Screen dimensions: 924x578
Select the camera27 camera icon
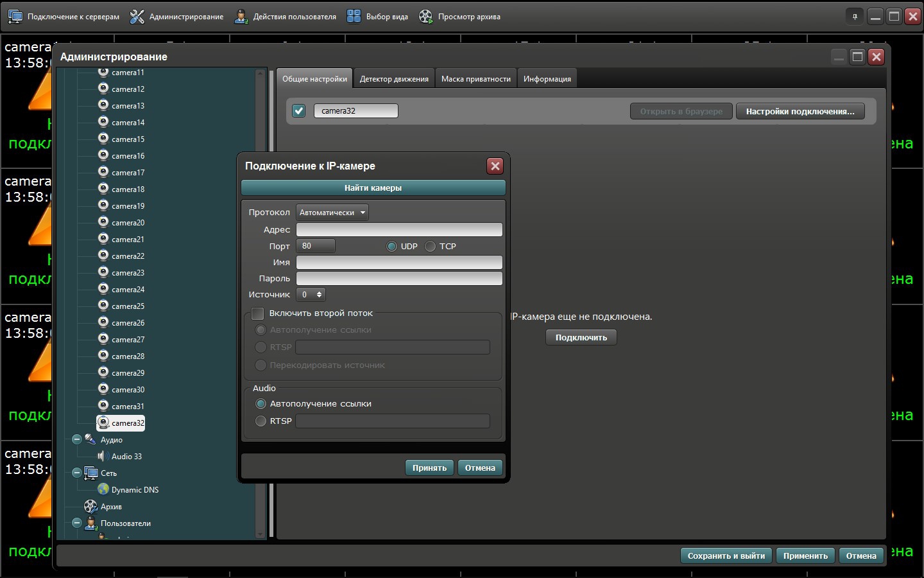[103, 339]
